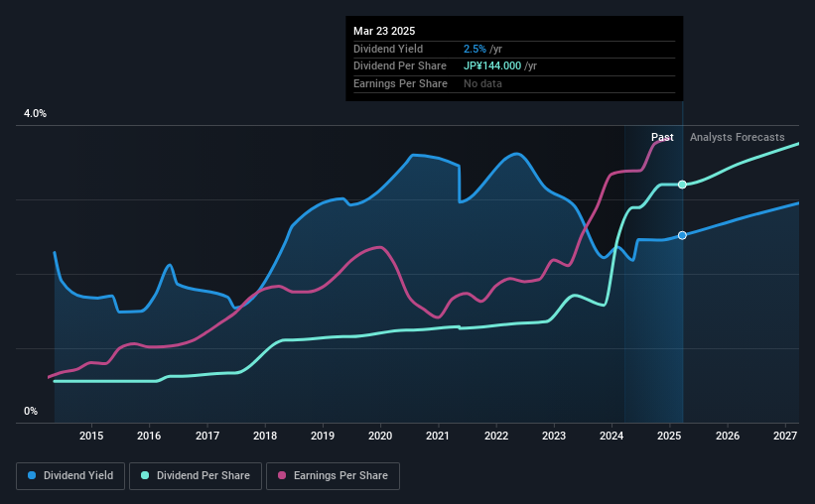815x504 pixels.
Task: Click the 2016 x-axis label
Action: tap(149, 436)
